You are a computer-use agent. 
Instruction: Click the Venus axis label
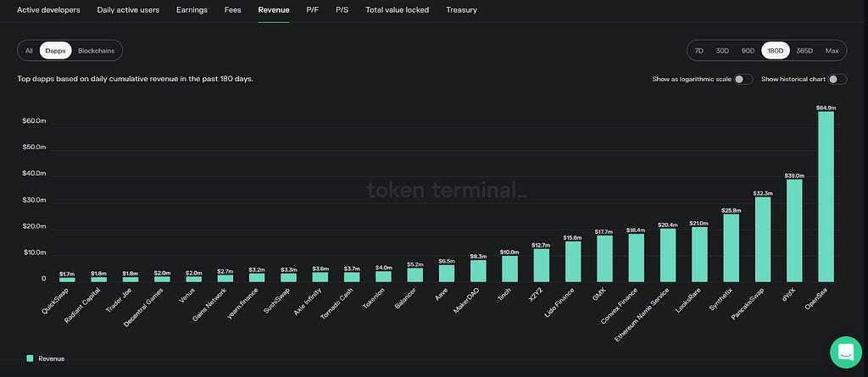point(189,295)
